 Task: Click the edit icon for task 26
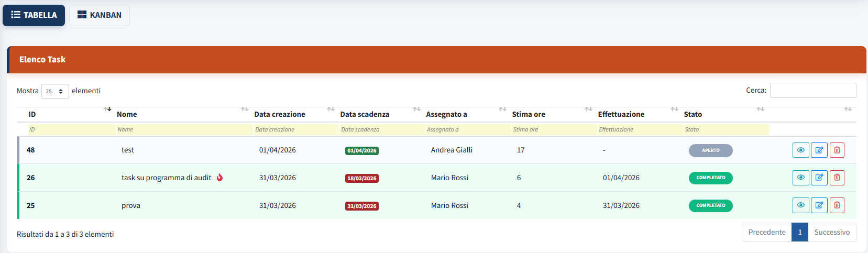click(x=819, y=178)
